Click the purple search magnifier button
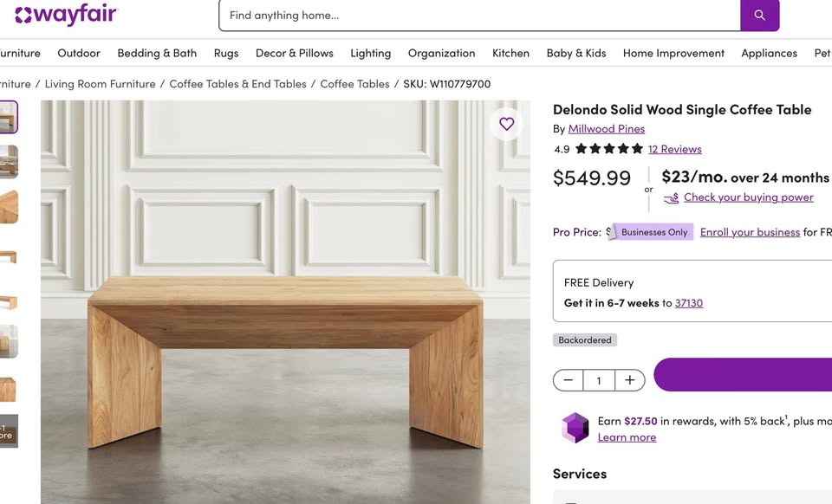Viewport: 832px width, 504px height. [759, 16]
